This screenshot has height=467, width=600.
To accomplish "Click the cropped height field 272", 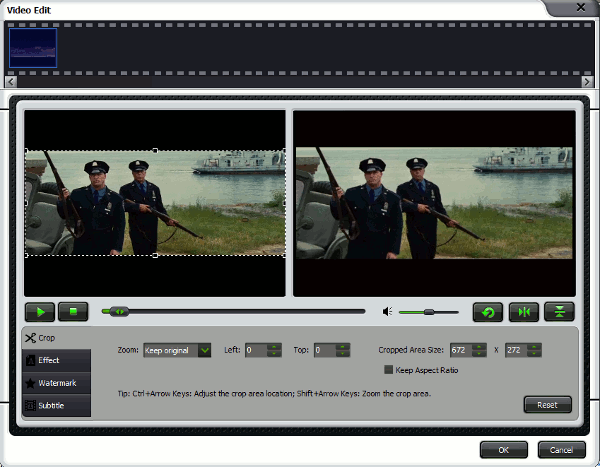I will (x=516, y=350).
